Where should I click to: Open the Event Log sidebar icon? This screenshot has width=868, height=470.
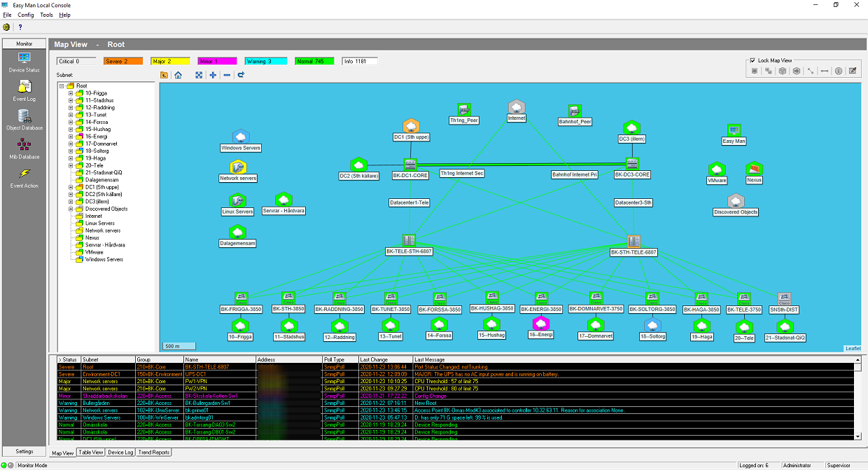(24, 91)
